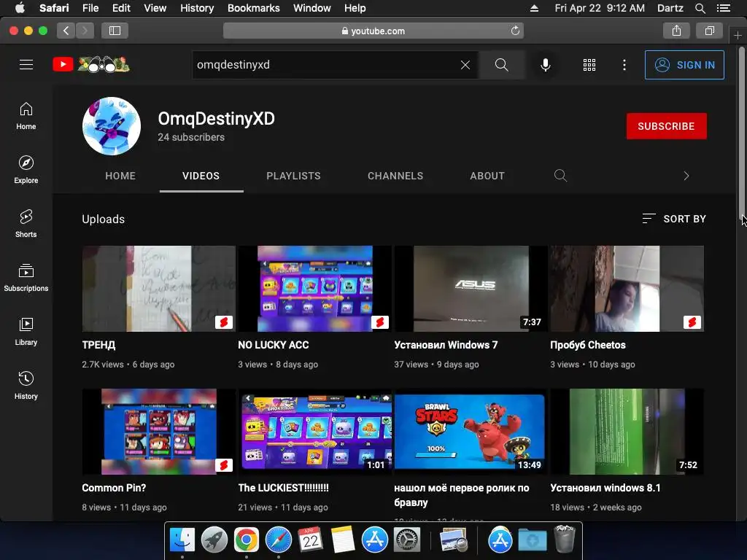
Task: Click the Установил Windows 7 title
Action: [x=446, y=345]
